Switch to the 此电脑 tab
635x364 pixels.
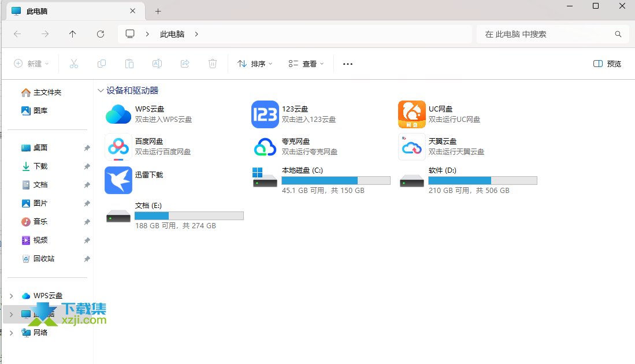pos(76,12)
